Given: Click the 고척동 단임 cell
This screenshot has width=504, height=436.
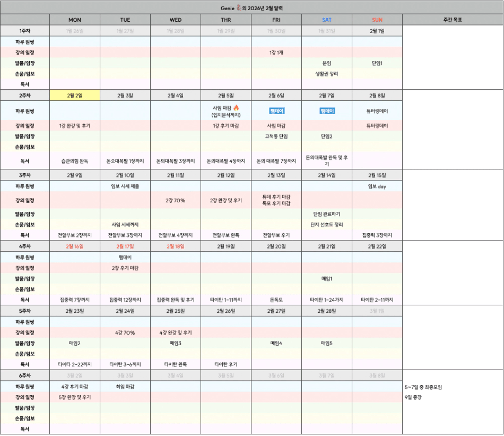Looking at the screenshot, I should [276, 136].
